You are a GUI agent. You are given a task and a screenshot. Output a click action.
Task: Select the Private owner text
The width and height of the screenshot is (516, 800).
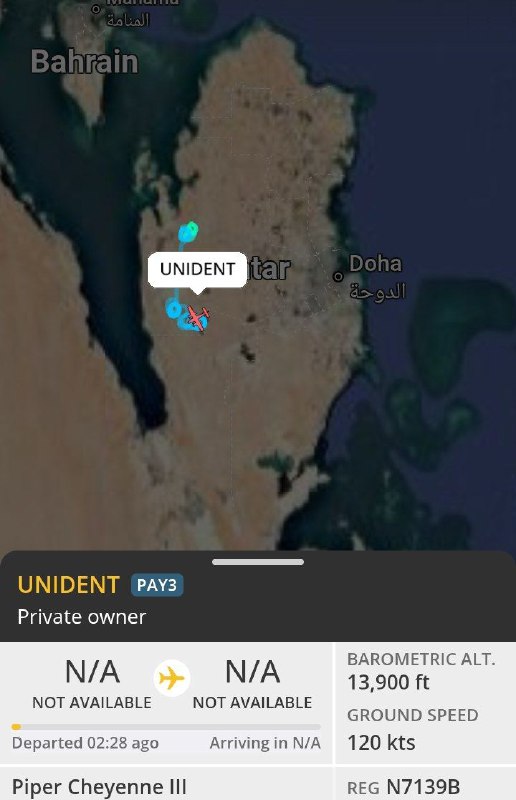click(82, 617)
